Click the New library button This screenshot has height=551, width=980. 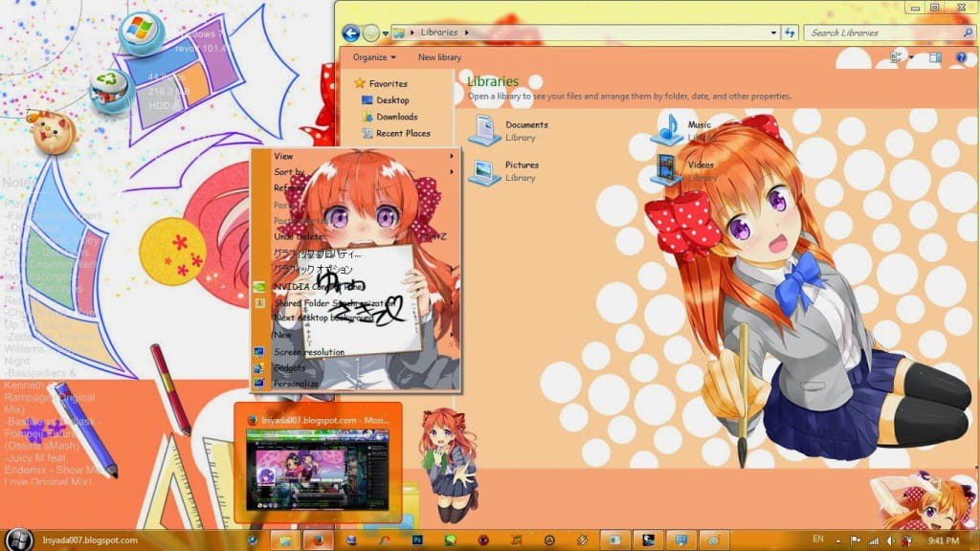440,57
